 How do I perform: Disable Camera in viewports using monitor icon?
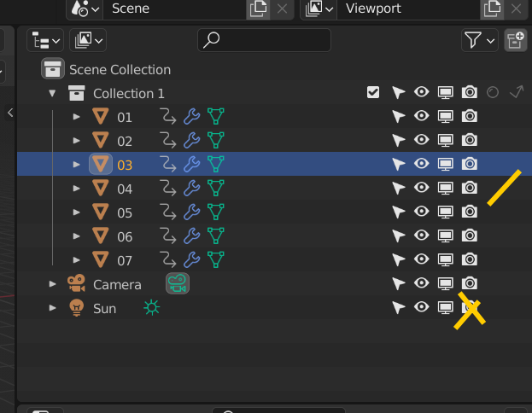(445, 284)
